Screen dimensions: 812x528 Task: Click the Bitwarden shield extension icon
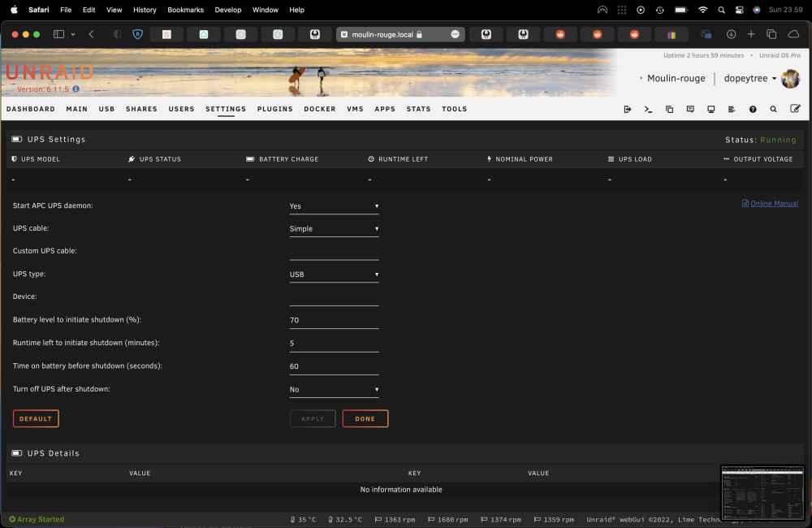pos(137,34)
